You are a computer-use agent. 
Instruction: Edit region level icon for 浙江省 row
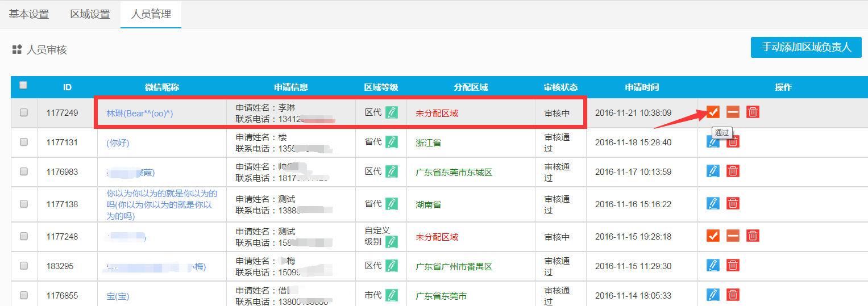coord(392,142)
